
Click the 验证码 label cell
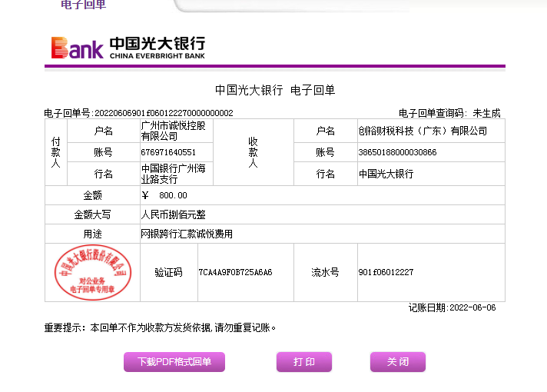coord(169,272)
